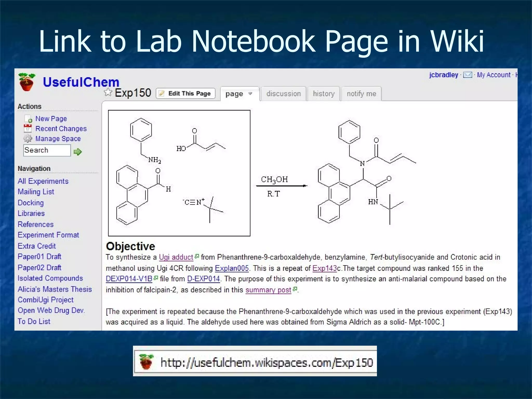Open the Paper02 Draft link
This screenshot has width=532, height=399.
tap(39, 267)
